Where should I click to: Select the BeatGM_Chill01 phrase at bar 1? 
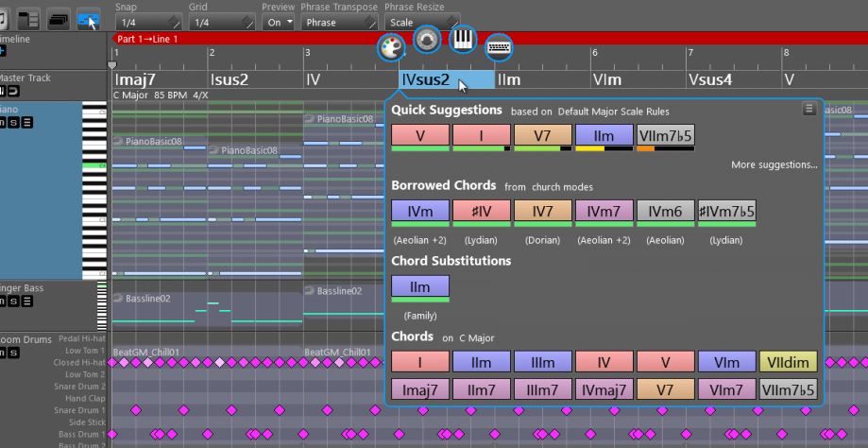click(148, 353)
